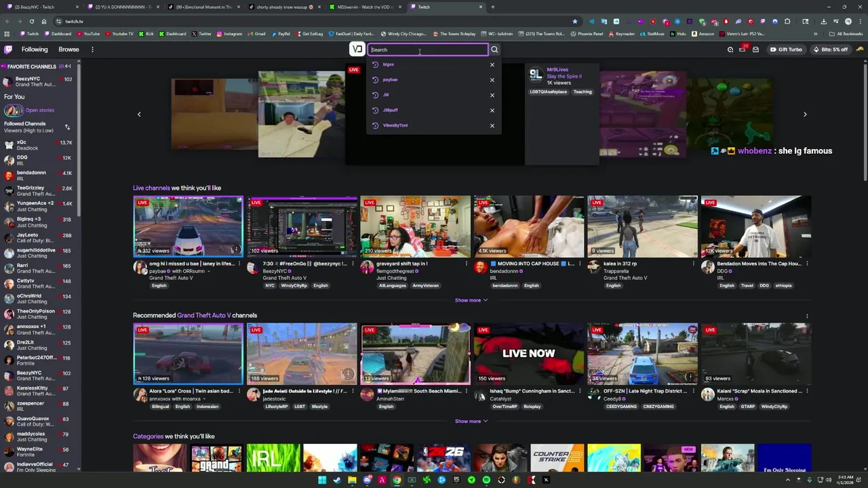Screen dimensions: 868x488
Task: Show next carousel stream
Action: (x=805, y=114)
